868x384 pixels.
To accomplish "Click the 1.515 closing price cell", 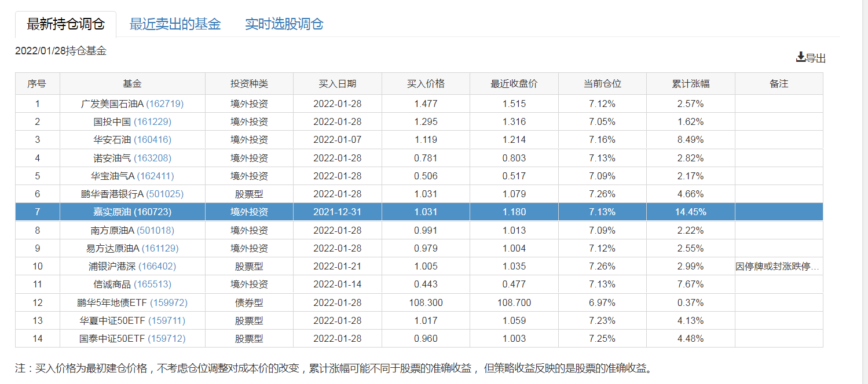I will point(514,104).
